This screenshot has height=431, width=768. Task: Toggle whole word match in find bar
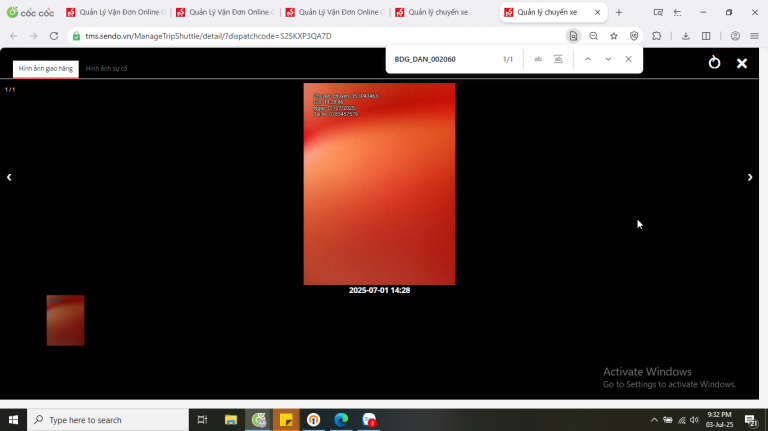pos(558,59)
